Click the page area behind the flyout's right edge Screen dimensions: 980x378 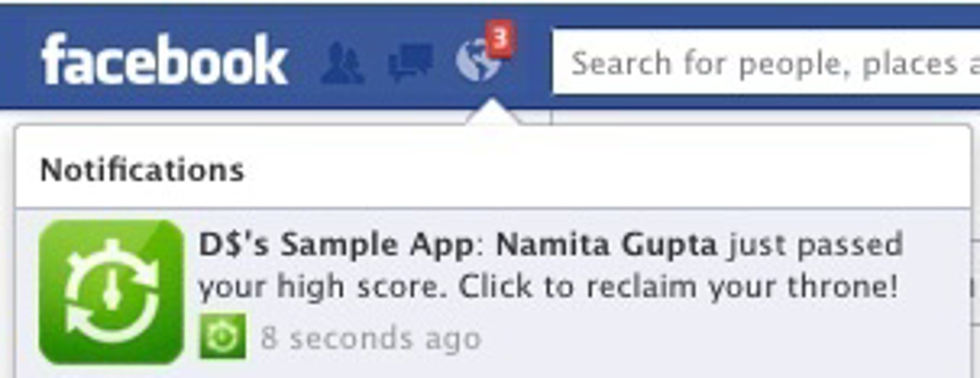[975, 245]
